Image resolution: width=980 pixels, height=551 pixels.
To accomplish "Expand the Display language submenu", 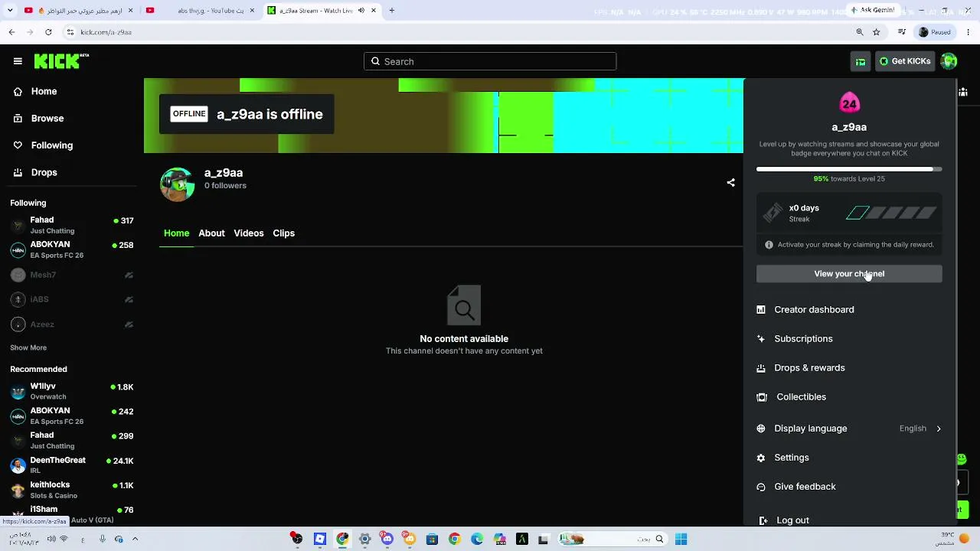I will pos(849,429).
